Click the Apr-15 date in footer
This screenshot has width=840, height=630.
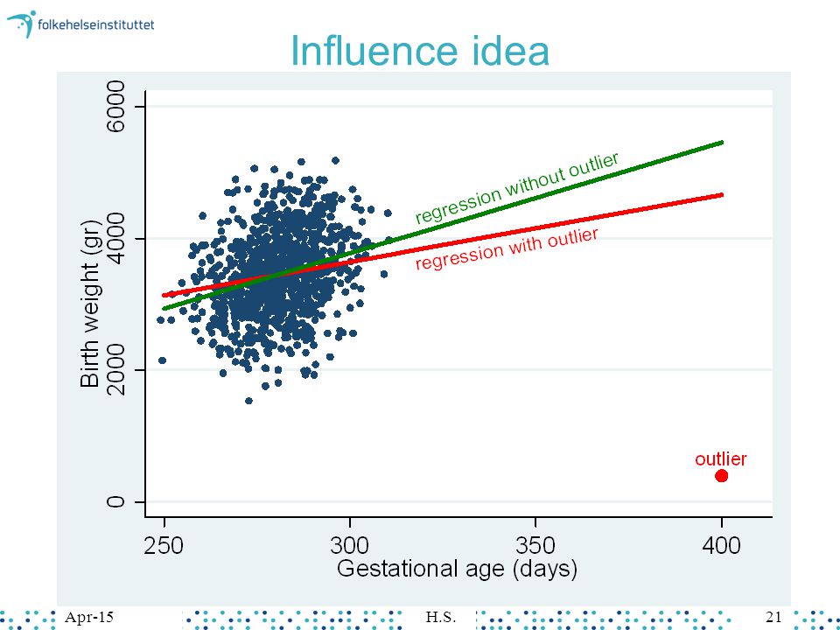click(x=89, y=617)
